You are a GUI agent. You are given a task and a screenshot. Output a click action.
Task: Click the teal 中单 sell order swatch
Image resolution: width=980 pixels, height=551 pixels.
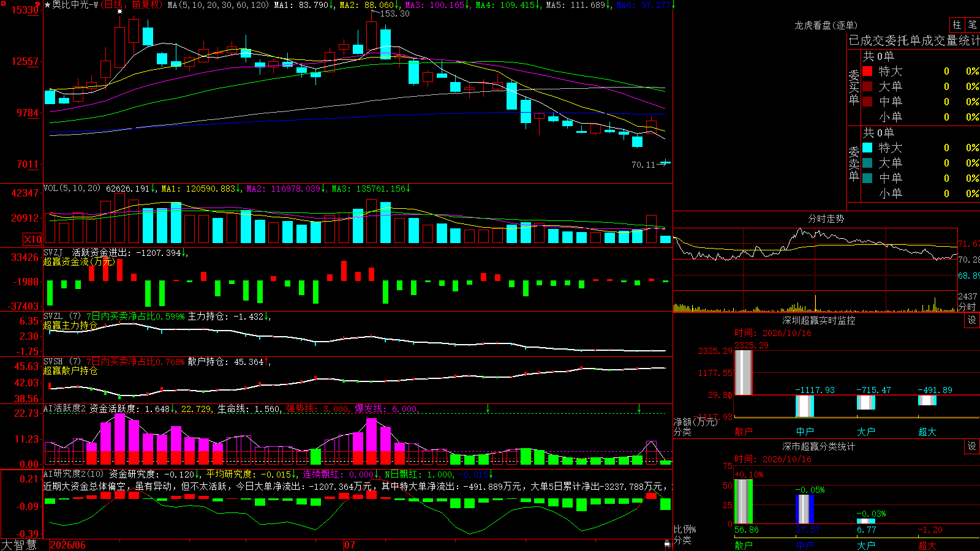coord(867,178)
